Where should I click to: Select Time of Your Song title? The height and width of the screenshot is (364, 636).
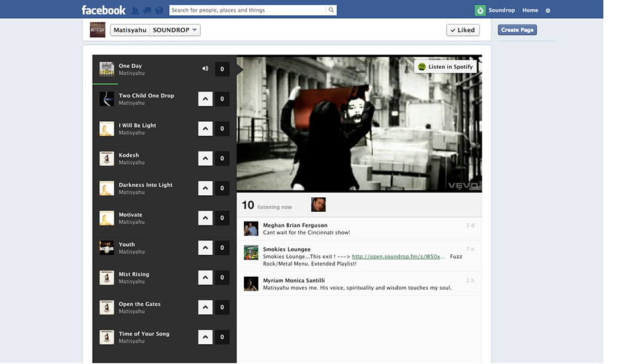[144, 334]
